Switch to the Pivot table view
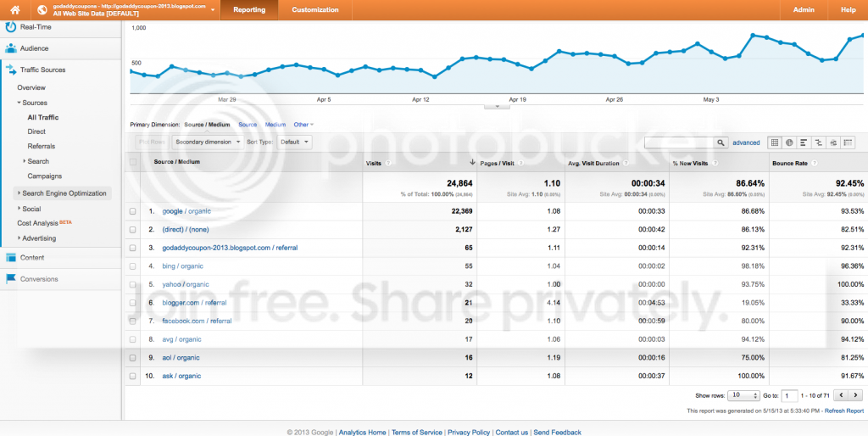Image resolution: width=868 pixels, height=436 pixels. pyautogui.click(x=848, y=143)
